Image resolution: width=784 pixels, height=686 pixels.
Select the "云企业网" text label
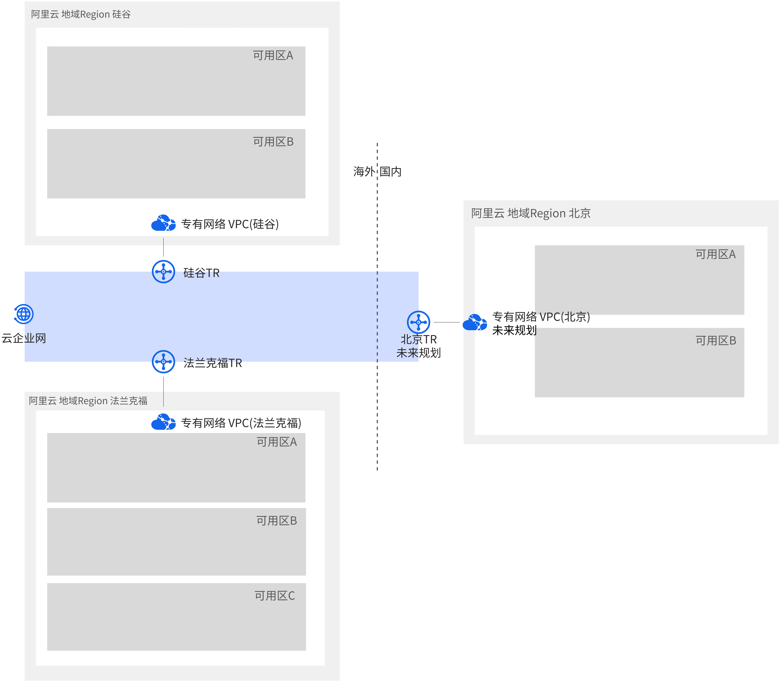pyautogui.click(x=24, y=338)
